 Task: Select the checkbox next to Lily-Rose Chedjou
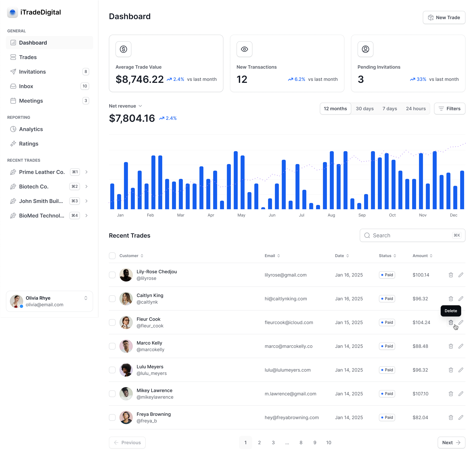point(112,275)
